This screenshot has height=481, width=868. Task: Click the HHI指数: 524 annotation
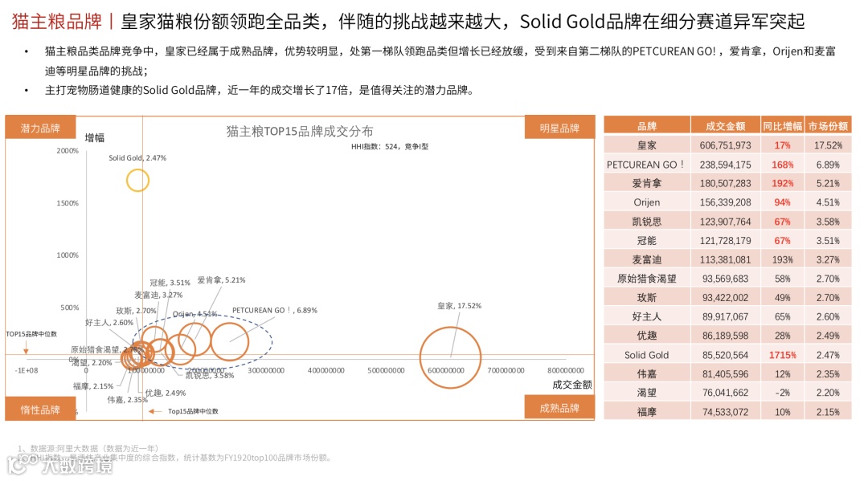(390, 146)
